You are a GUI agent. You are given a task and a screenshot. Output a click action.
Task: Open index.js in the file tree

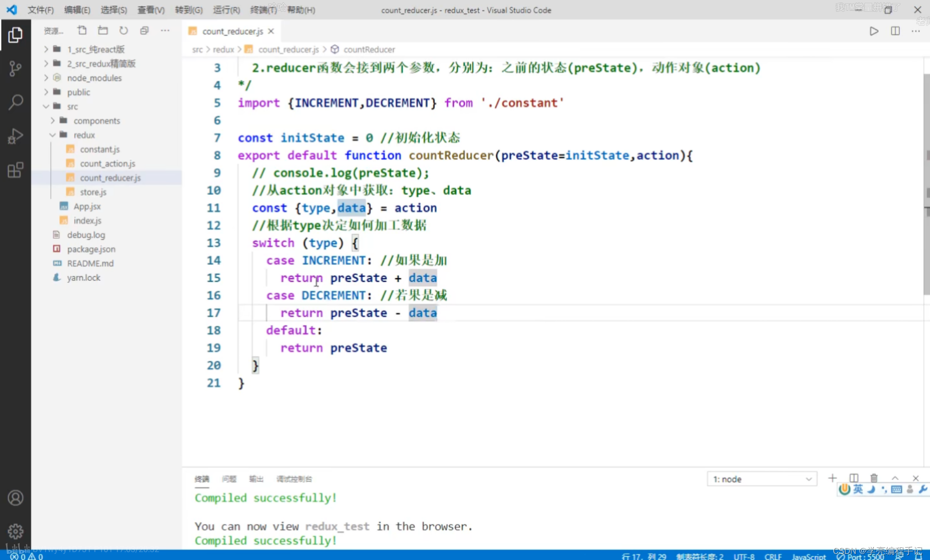tap(106, 220)
